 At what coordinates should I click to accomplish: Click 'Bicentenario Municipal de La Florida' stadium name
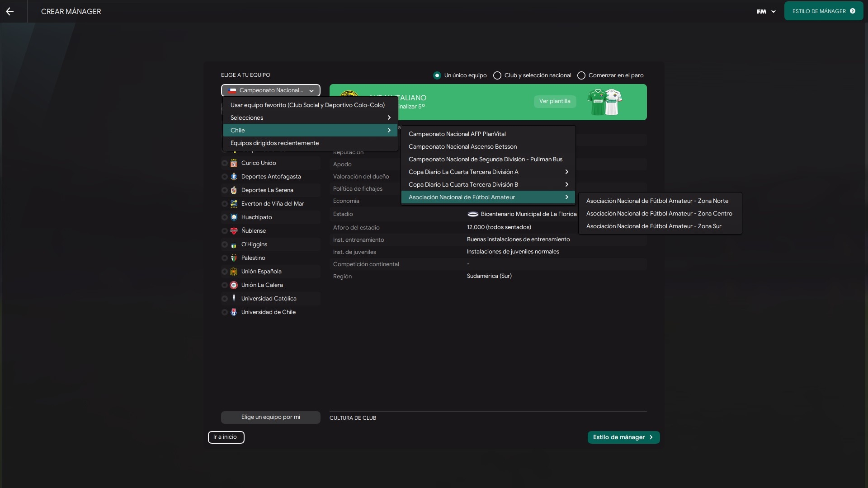[528, 214]
